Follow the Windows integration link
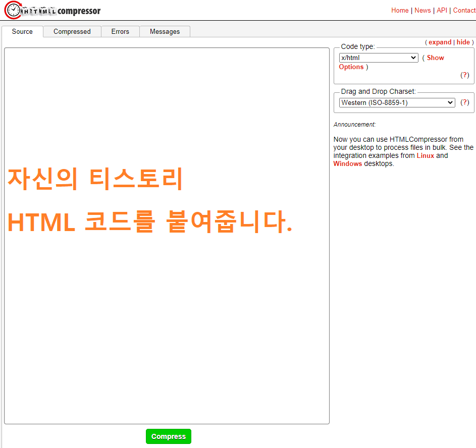Screen dimensions: 476x448 pos(348,164)
